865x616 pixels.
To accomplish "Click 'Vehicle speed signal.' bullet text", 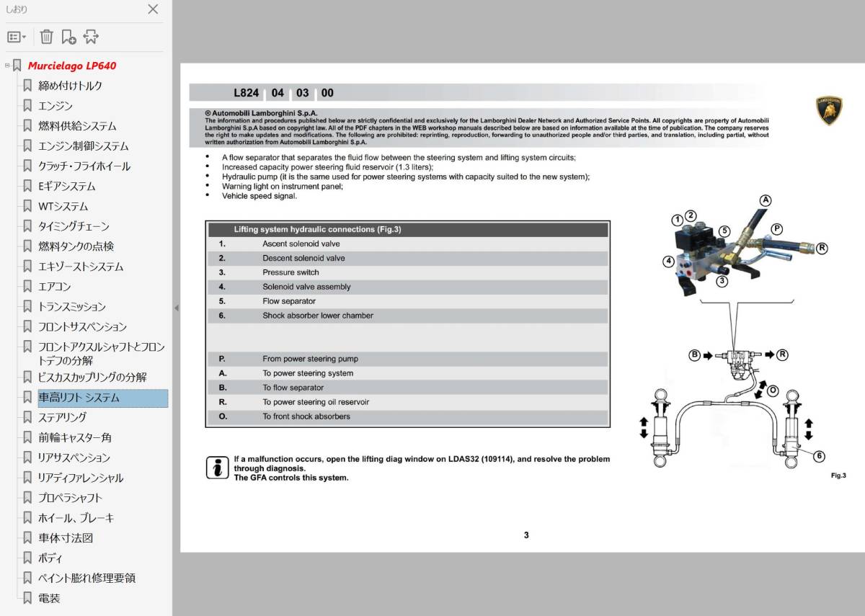I will click(259, 196).
